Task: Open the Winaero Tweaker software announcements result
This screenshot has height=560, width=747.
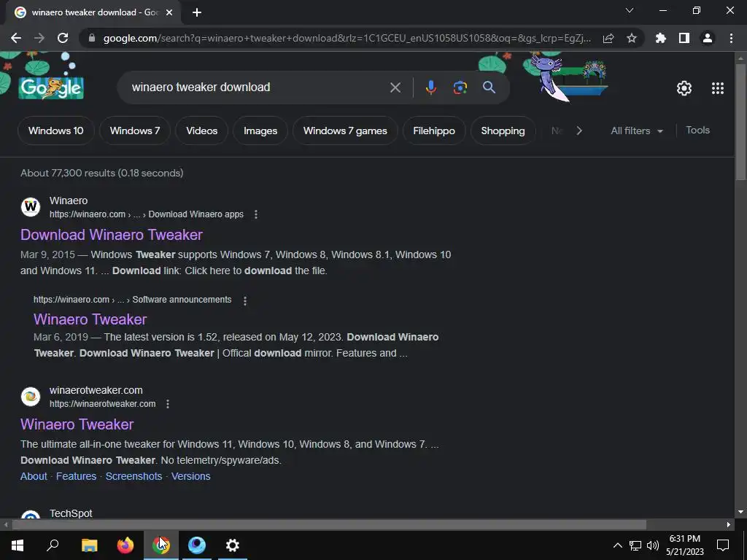Action: tap(90, 319)
